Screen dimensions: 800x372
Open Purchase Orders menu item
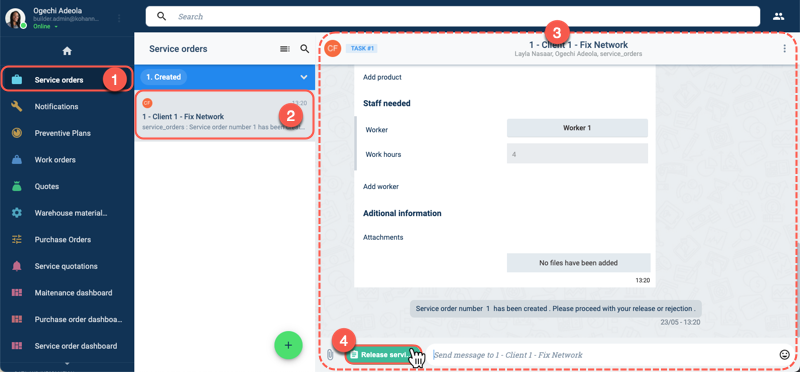pos(63,239)
